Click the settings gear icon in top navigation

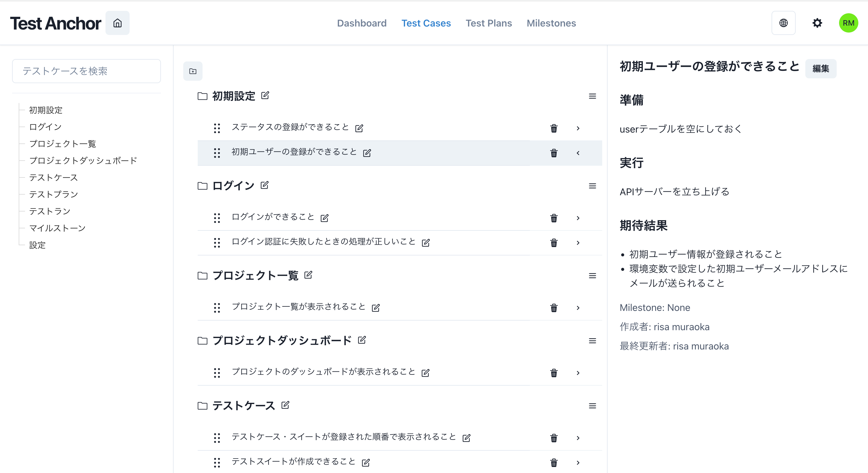point(817,23)
